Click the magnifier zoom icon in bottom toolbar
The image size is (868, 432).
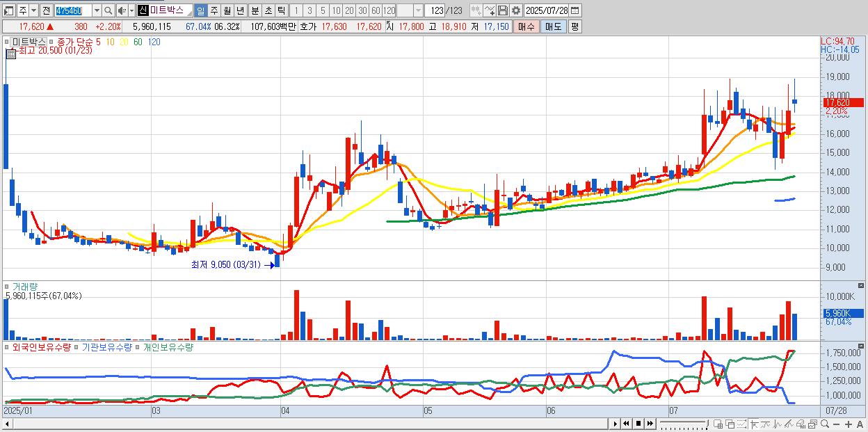tap(825, 424)
